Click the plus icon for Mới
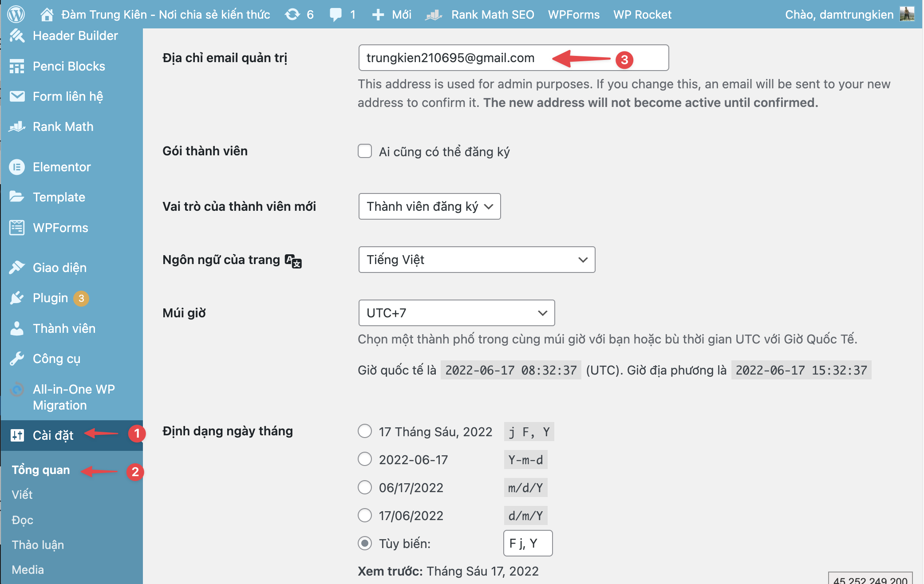The image size is (924, 584). pyautogui.click(x=378, y=15)
